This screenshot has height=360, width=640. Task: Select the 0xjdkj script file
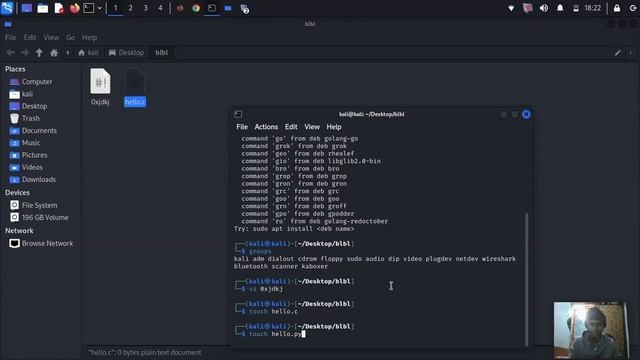tap(100, 87)
